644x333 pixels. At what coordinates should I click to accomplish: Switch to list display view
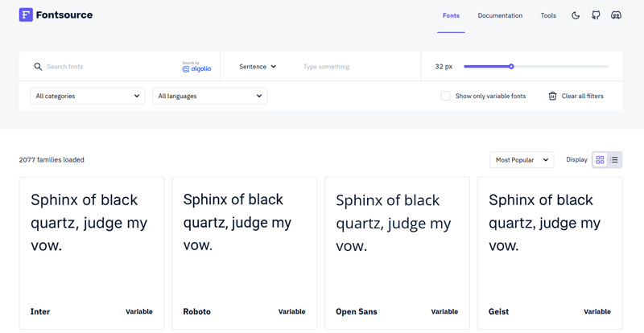coord(614,160)
